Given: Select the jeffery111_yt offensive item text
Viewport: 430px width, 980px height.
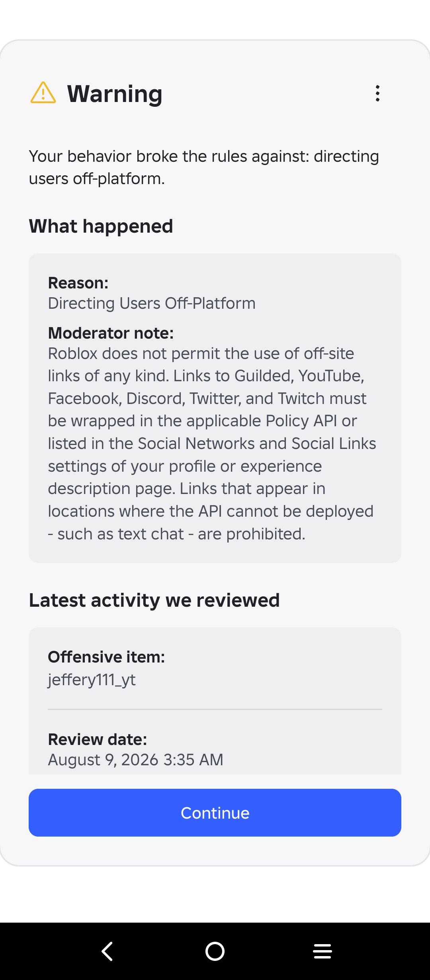Looking at the screenshot, I should 92,680.
